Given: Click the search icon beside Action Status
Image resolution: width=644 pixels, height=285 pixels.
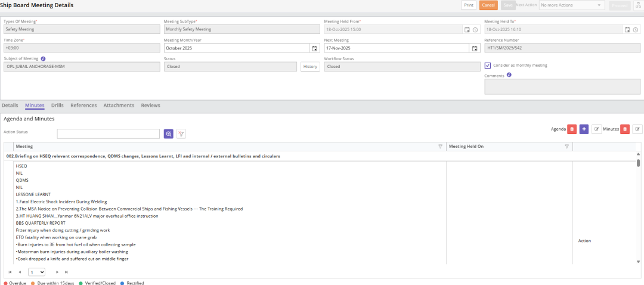Looking at the screenshot, I should tap(169, 134).
